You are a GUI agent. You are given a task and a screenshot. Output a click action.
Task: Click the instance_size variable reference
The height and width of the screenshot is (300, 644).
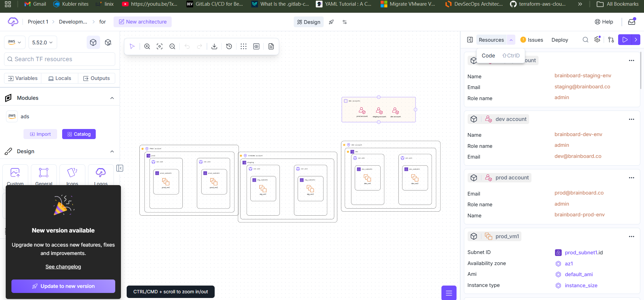581,286
